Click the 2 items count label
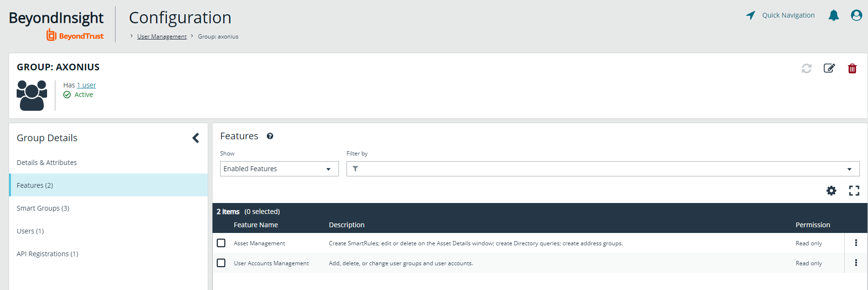Screen dimensions: 868x290 228,212
